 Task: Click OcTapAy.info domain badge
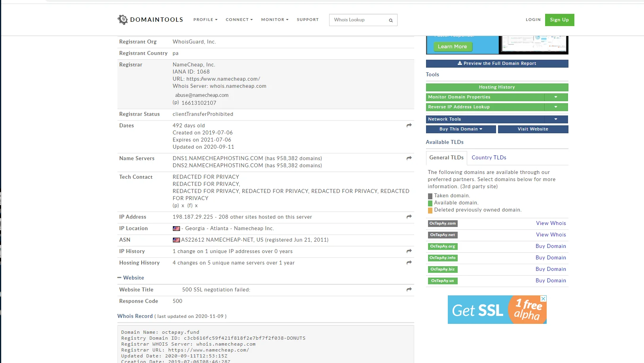(443, 258)
